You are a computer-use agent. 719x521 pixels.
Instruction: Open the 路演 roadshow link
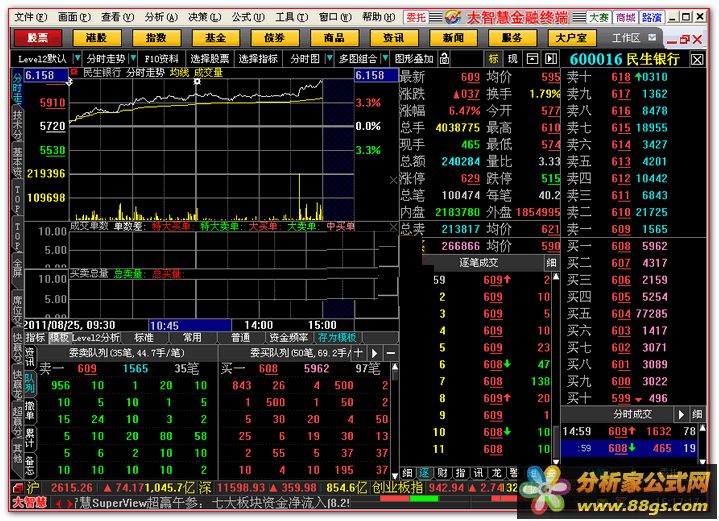[x=652, y=17]
